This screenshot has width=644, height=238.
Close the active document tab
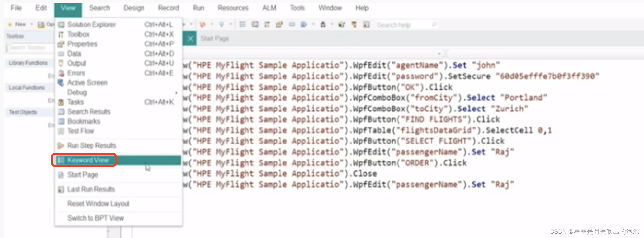(x=190, y=39)
